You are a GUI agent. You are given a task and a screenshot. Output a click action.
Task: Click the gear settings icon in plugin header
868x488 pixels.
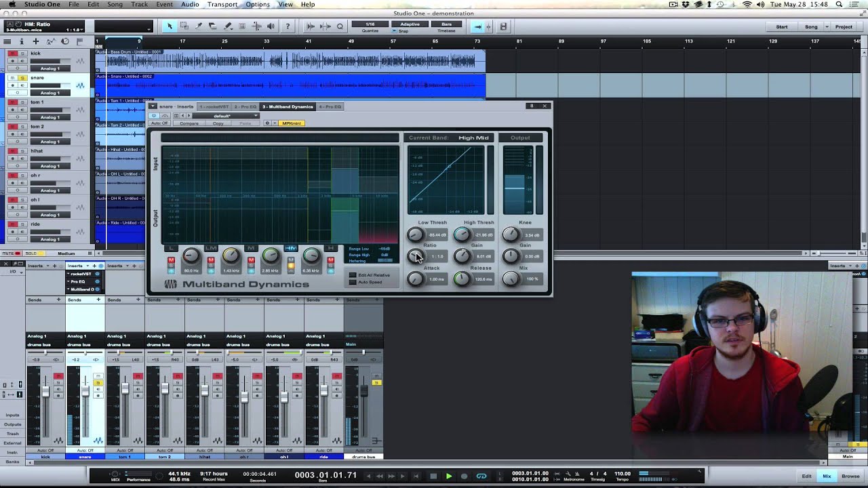coord(267,123)
